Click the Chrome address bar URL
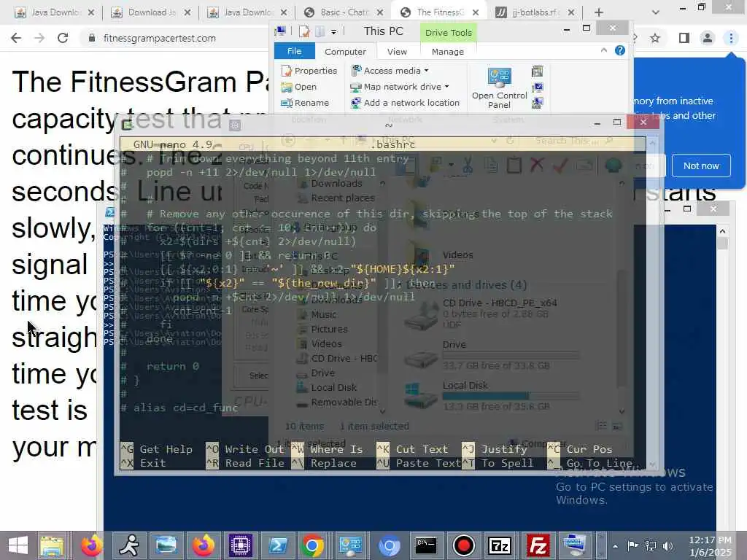 [x=159, y=38]
